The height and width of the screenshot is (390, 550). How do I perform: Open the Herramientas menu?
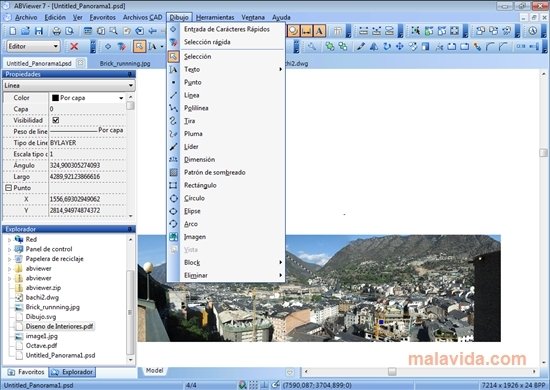215,17
